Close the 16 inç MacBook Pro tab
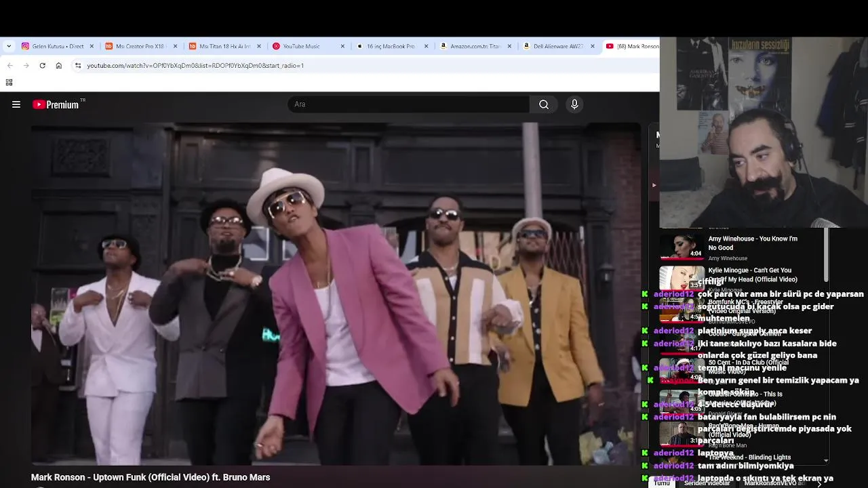 [427, 46]
